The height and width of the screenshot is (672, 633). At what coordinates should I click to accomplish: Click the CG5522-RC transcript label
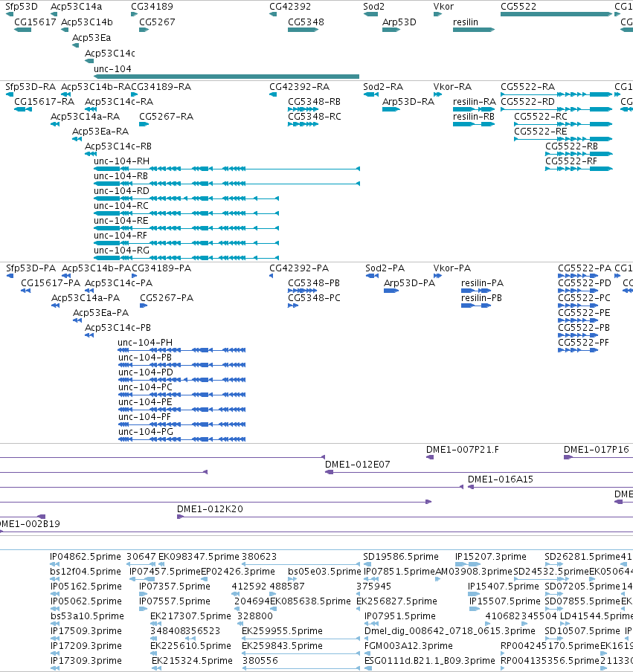tap(540, 117)
